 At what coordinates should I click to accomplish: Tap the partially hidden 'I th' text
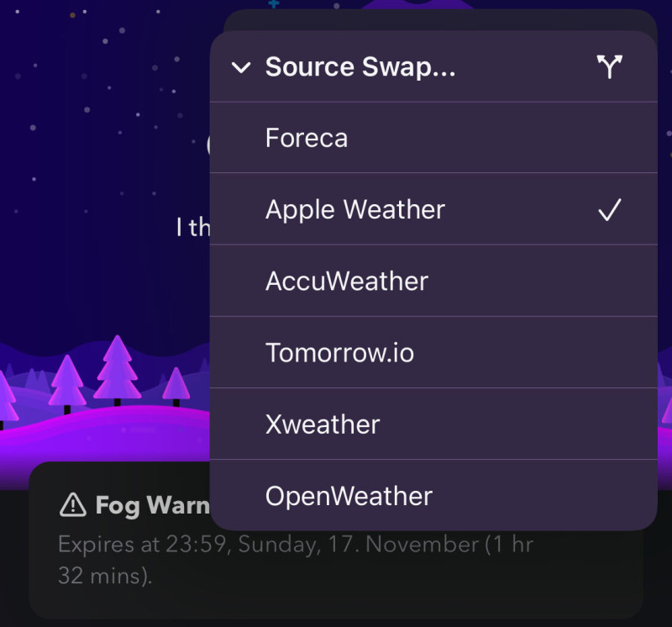coord(193,227)
